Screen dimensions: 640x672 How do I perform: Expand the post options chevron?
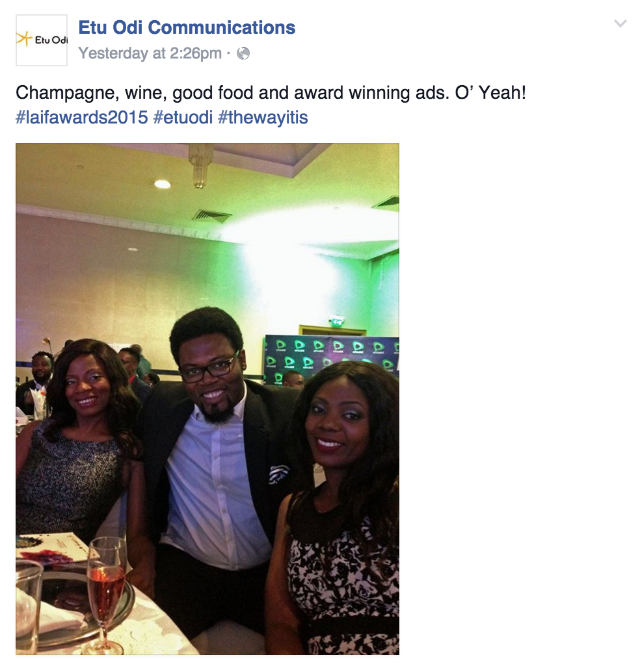point(620,23)
